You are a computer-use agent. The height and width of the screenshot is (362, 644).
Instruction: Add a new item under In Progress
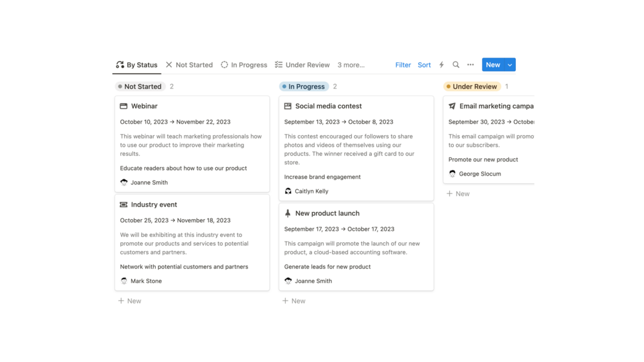pyautogui.click(x=294, y=301)
